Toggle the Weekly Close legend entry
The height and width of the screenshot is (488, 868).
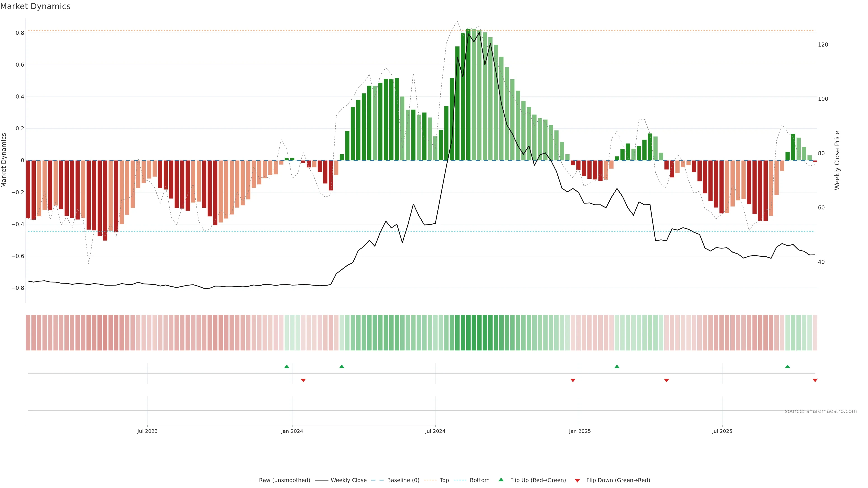348,480
